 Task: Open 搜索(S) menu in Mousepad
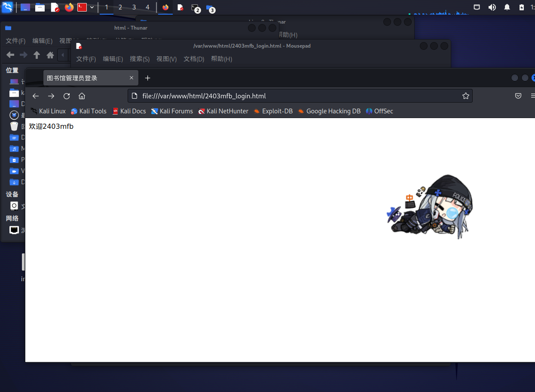[140, 59]
